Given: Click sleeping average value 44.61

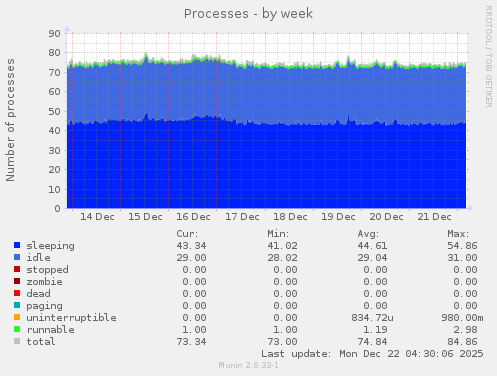Looking at the screenshot, I should (x=372, y=246).
